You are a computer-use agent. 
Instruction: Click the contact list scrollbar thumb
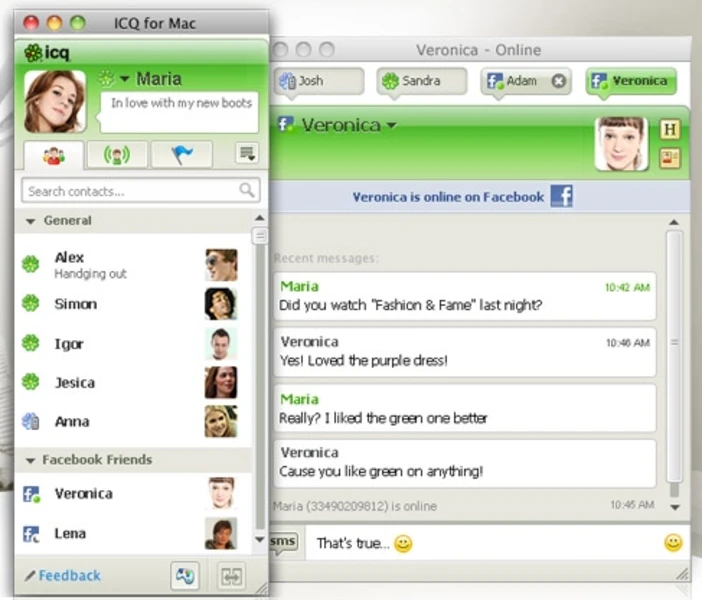point(260,237)
